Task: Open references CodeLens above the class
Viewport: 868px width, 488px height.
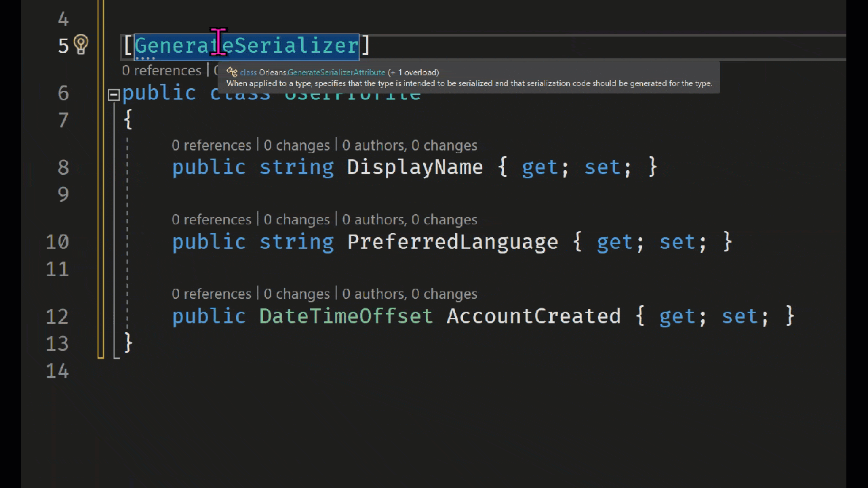Action: pos(161,70)
